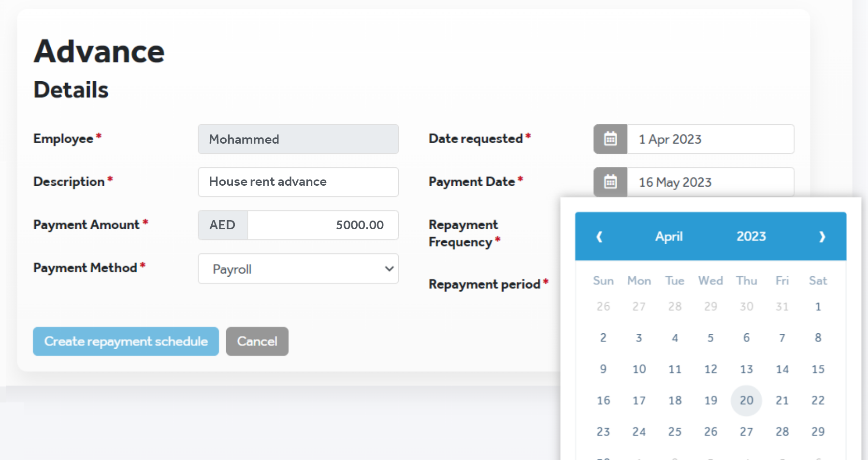The width and height of the screenshot is (868, 460).
Task: Click the Date requested text field
Action: pos(710,139)
